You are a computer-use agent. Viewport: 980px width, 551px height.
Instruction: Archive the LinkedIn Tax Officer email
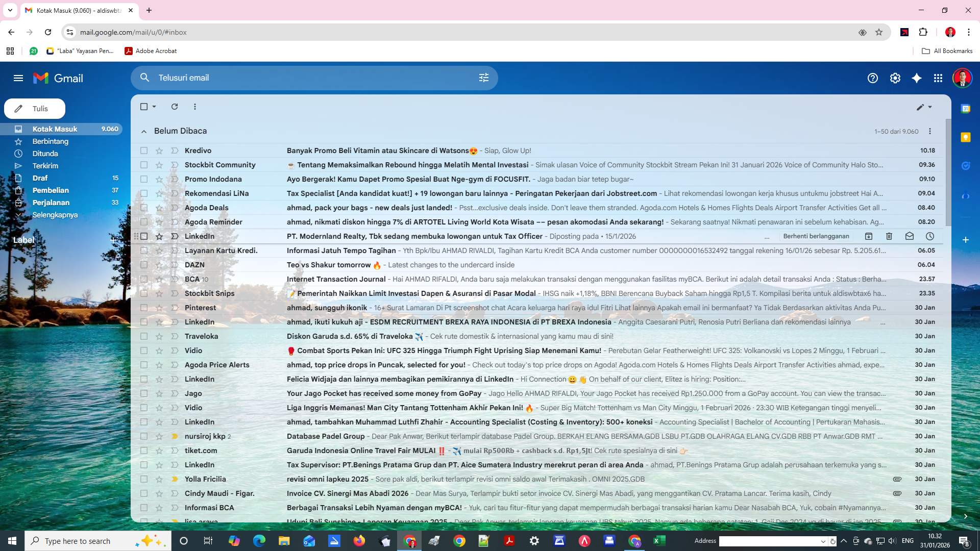(x=869, y=236)
